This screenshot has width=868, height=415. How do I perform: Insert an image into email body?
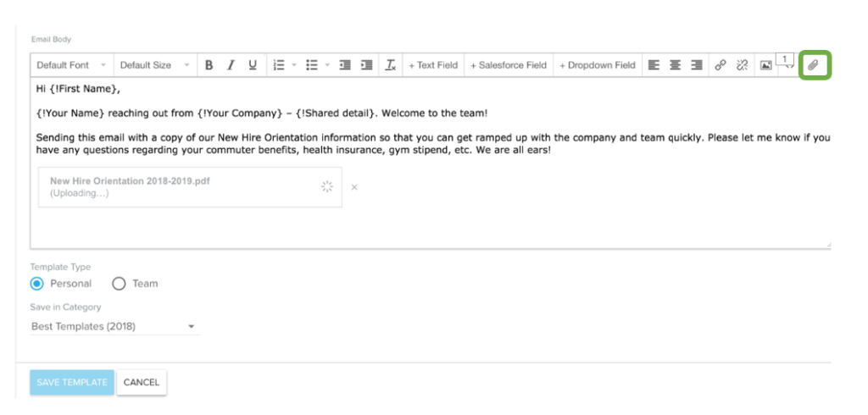click(x=765, y=65)
